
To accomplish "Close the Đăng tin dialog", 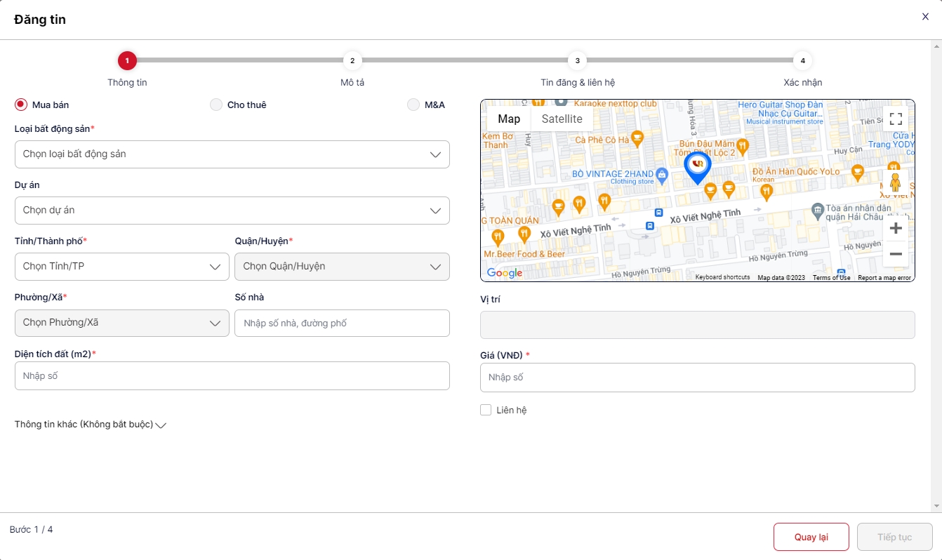I will (x=925, y=17).
